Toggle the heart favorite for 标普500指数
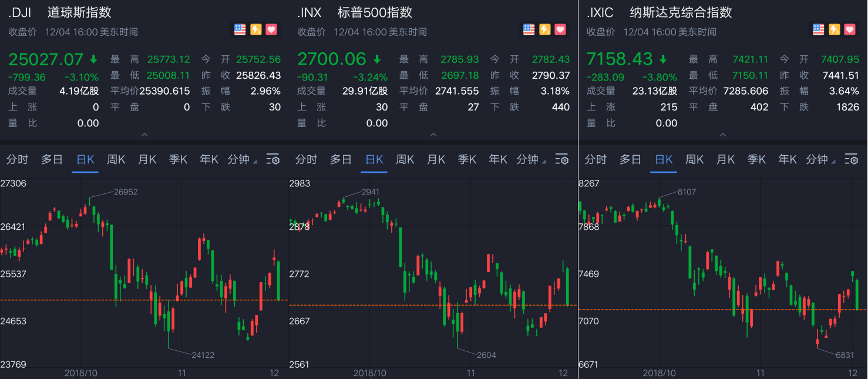The width and height of the screenshot is (868, 379). click(560, 29)
